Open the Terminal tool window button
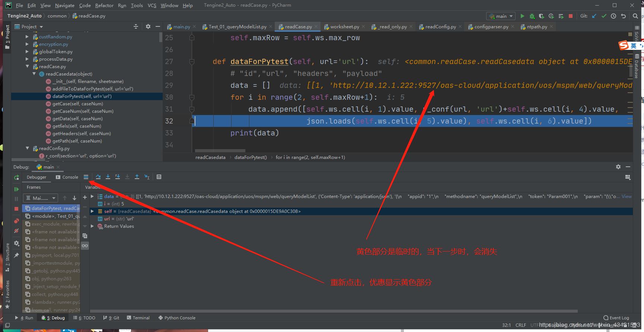Image resolution: width=644 pixels, height=332 pixels. (x=138, y=318)
